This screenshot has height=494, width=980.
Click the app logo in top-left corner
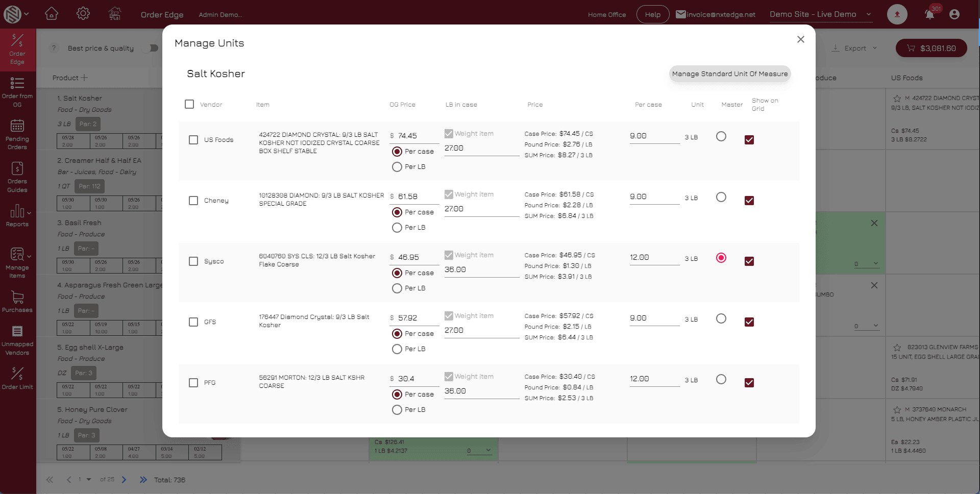[x=12, y=14]
